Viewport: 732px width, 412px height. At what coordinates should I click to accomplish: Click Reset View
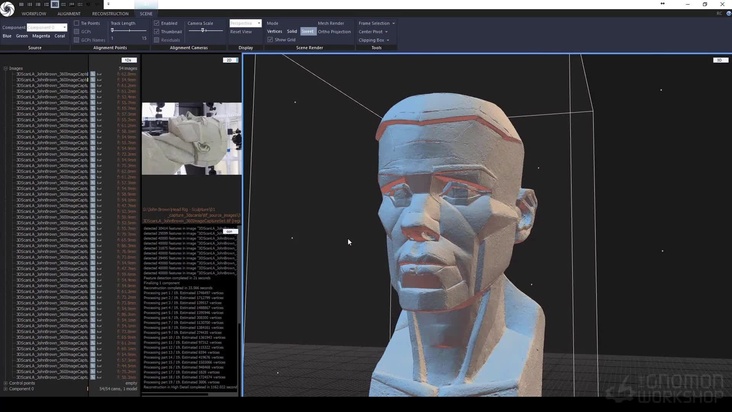coord(241,32)
